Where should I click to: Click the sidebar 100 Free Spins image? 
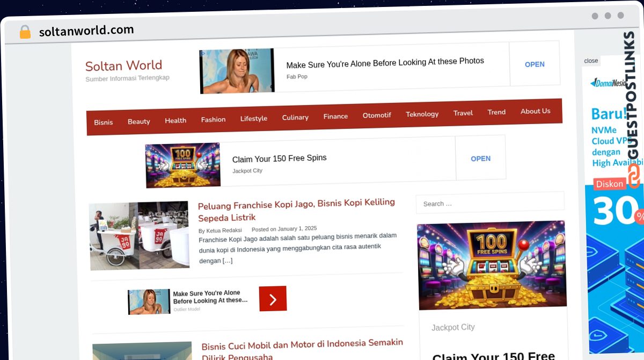[492, 265]
